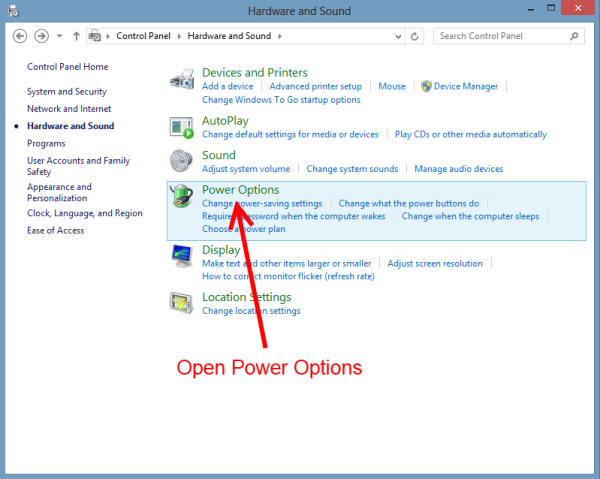Click Adjust screen resolution
Viewport: 600px width, 479px height.
tap(435, 264)
